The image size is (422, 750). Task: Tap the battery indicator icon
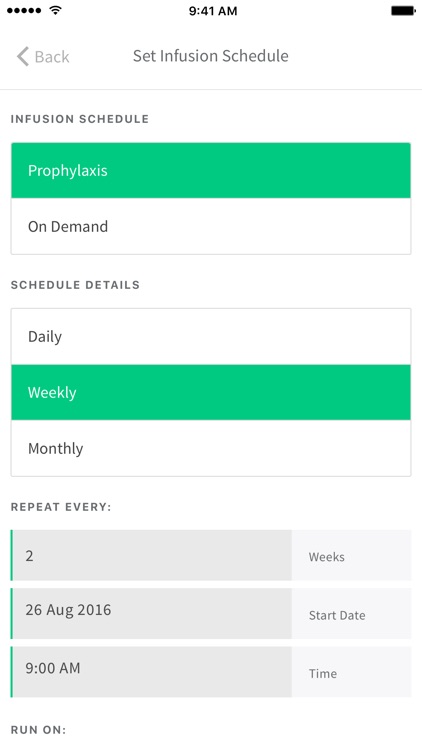coord(403,11)
